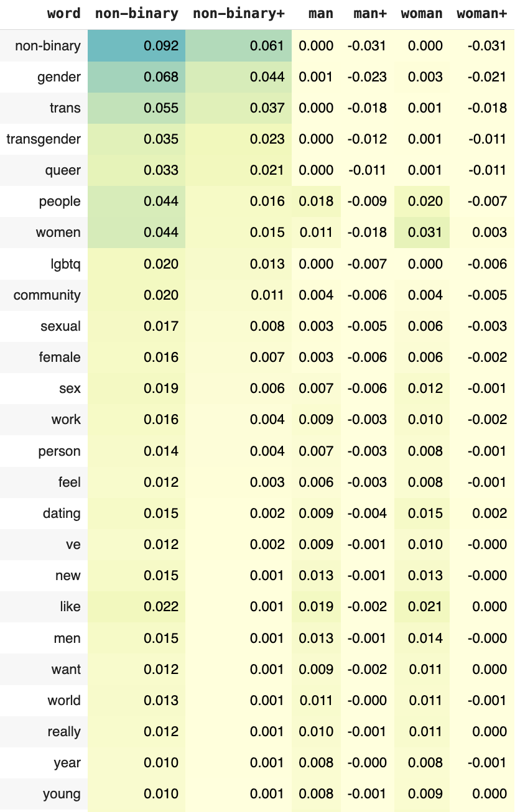
Task: Click the 'word' column header
Action: tap(63, 14)
